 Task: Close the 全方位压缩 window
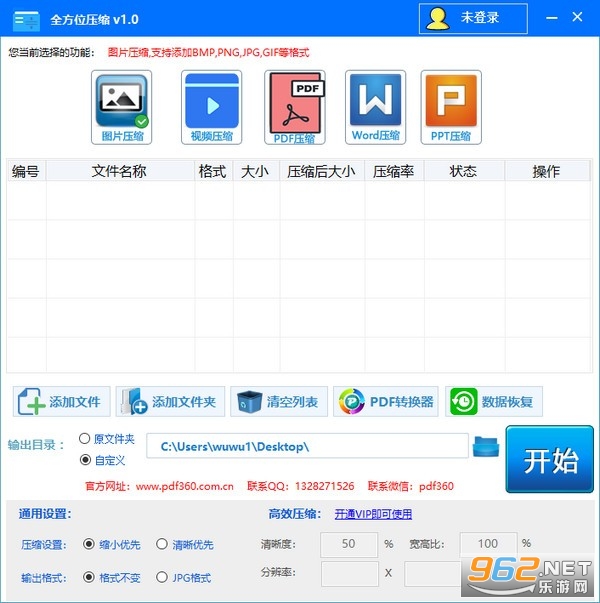point(577,17)
